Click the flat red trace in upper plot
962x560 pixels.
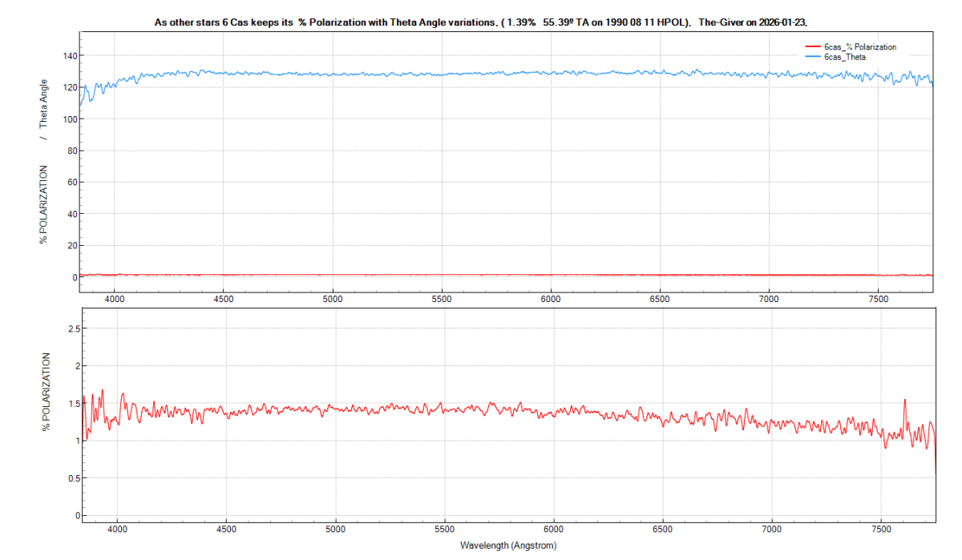click(x=481, y=274)
